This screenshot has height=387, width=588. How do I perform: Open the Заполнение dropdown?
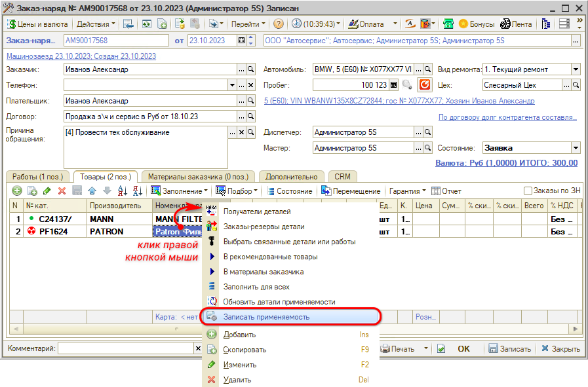[x=179, y=191]
